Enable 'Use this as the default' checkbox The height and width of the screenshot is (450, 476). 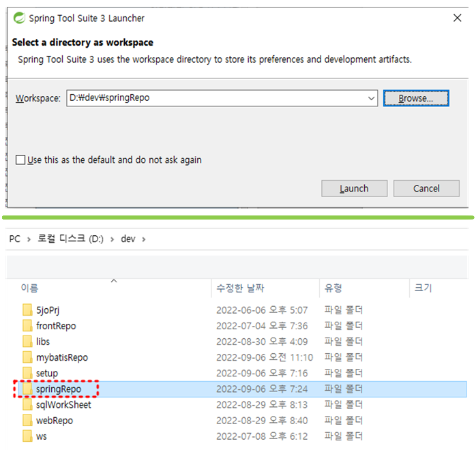coord(20,160)
